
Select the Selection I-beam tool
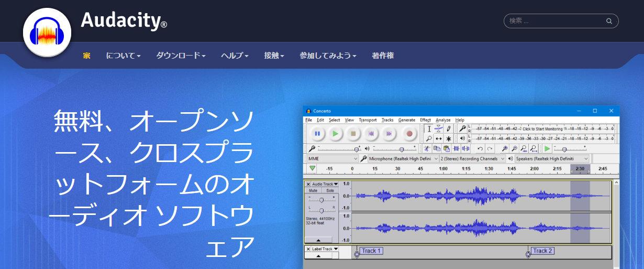click(429, 129)
